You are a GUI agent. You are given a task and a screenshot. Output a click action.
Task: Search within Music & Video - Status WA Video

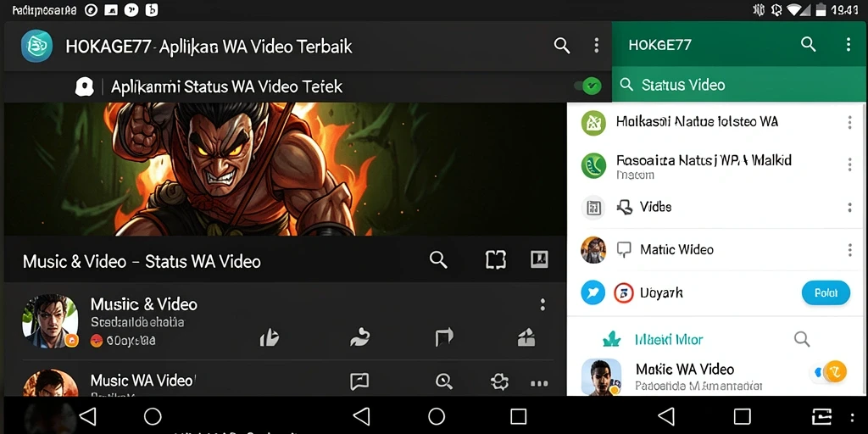[x=438, y=259]
